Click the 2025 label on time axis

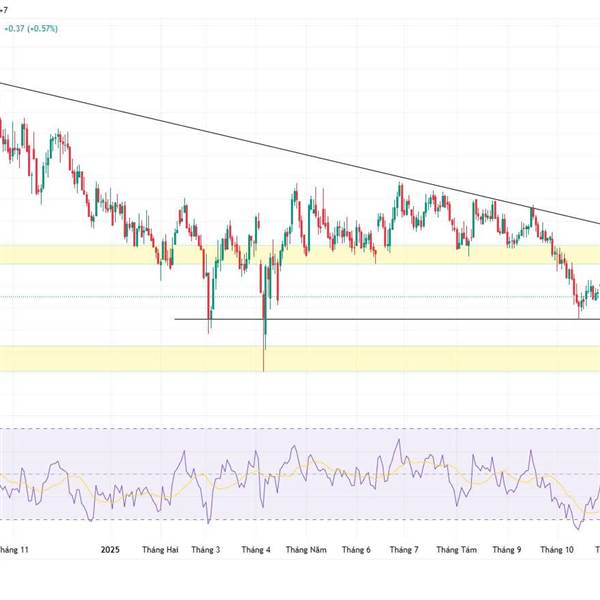pos(110,550)
